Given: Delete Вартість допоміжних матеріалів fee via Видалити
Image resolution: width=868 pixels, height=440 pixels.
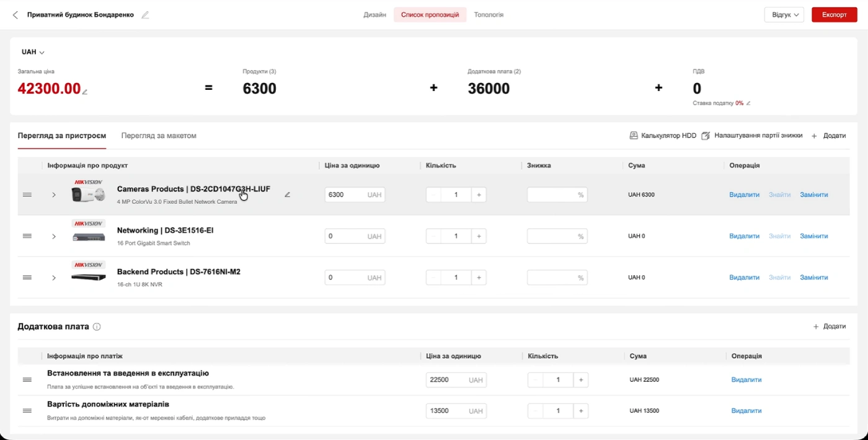Looking at the screenshot, I should [x=746, y=411].
